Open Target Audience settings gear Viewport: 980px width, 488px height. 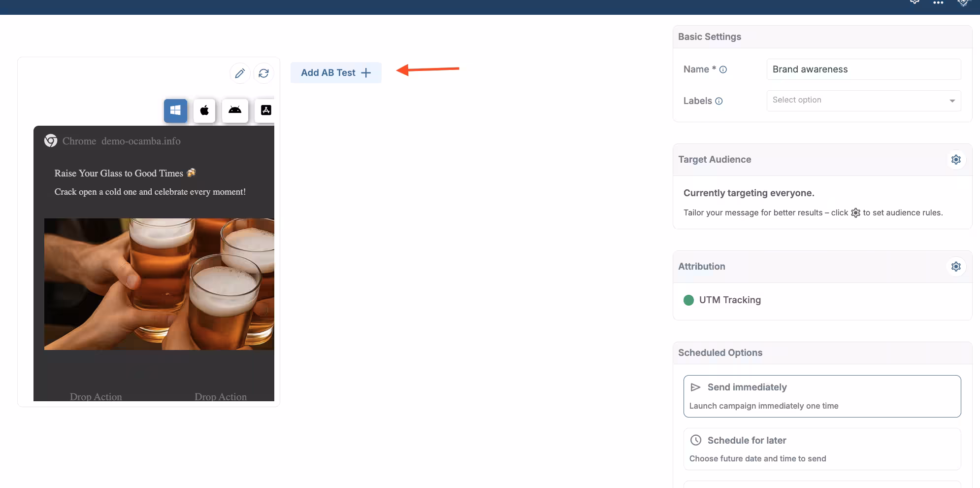point(955,160)
